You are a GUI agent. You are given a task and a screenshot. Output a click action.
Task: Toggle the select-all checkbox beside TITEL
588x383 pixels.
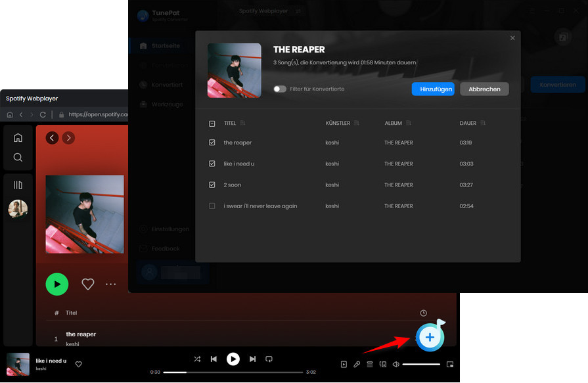(212, 124)
